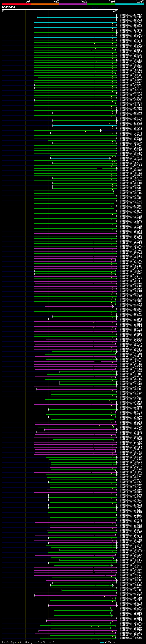This screenshot has width=146, height=644.
Task: Select the UniRef100_Q6BDH2 entry
Action: click(131, 389)
